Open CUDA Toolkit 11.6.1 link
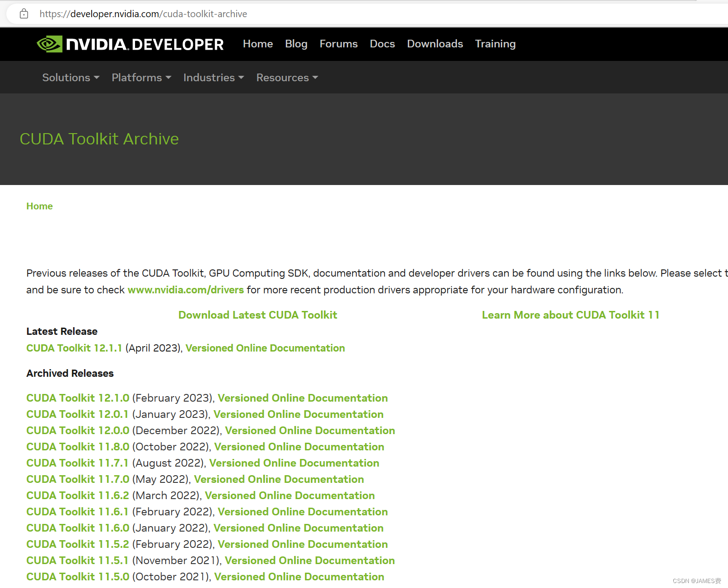728x588 pixels. (x=77, y=512)
